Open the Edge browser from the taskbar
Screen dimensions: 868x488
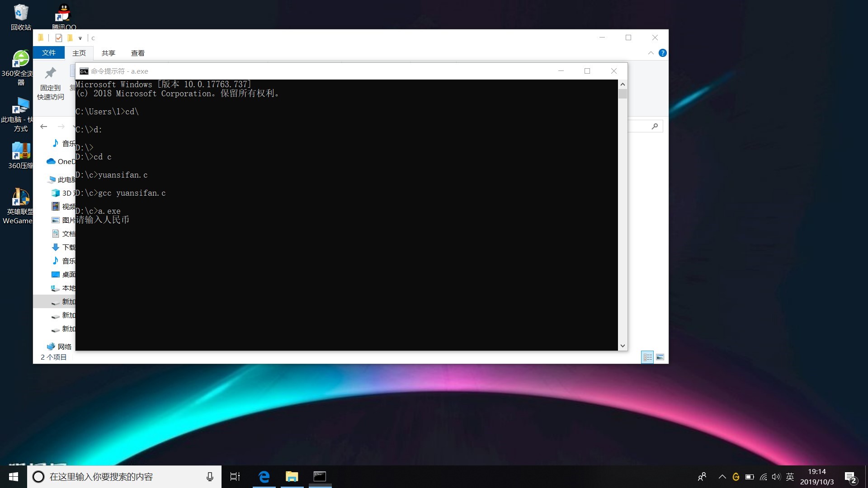pos(264,476)
